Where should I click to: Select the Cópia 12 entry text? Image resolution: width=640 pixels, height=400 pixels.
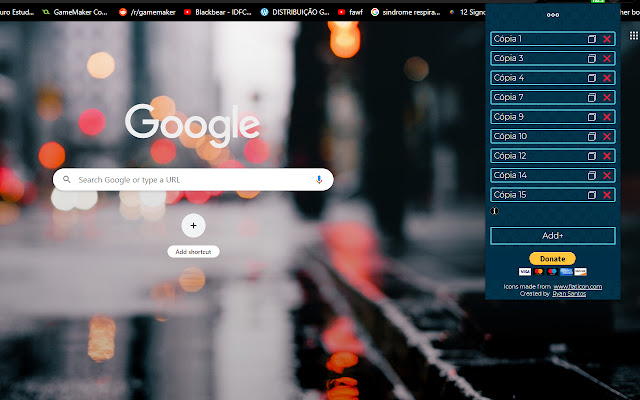pyautogui.click(x=510, y=156)
